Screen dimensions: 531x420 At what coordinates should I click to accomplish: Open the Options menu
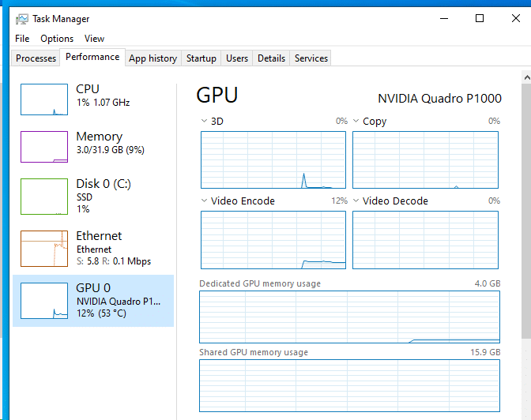pyautogui.click(x=57, y=39)
